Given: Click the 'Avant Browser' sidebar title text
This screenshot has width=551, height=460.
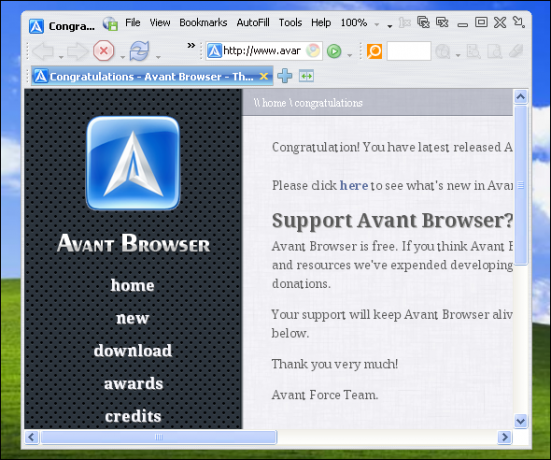Looking at the screenshot, I should click(x=134, y=243).
